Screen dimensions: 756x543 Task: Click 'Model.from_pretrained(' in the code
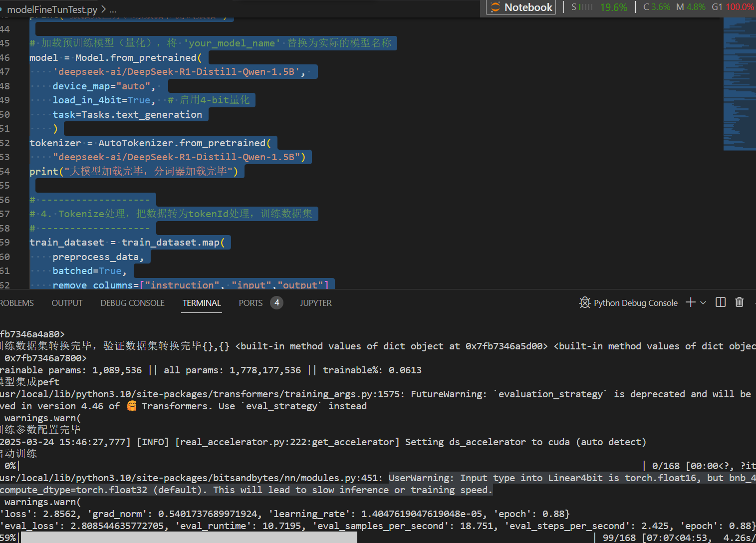pos(138,57)
